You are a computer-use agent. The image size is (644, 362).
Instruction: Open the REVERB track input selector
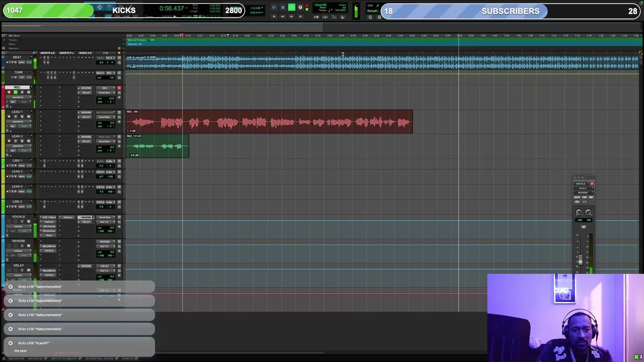coord(105,242)
